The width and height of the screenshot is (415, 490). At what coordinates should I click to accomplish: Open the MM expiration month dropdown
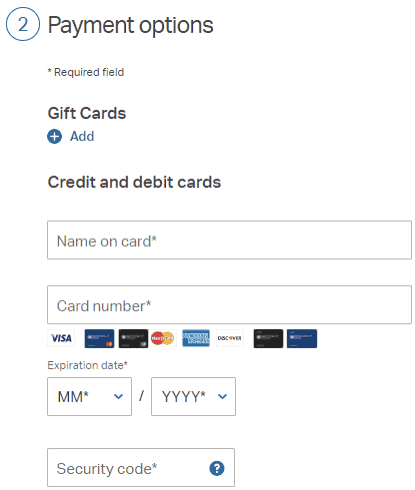89,396
